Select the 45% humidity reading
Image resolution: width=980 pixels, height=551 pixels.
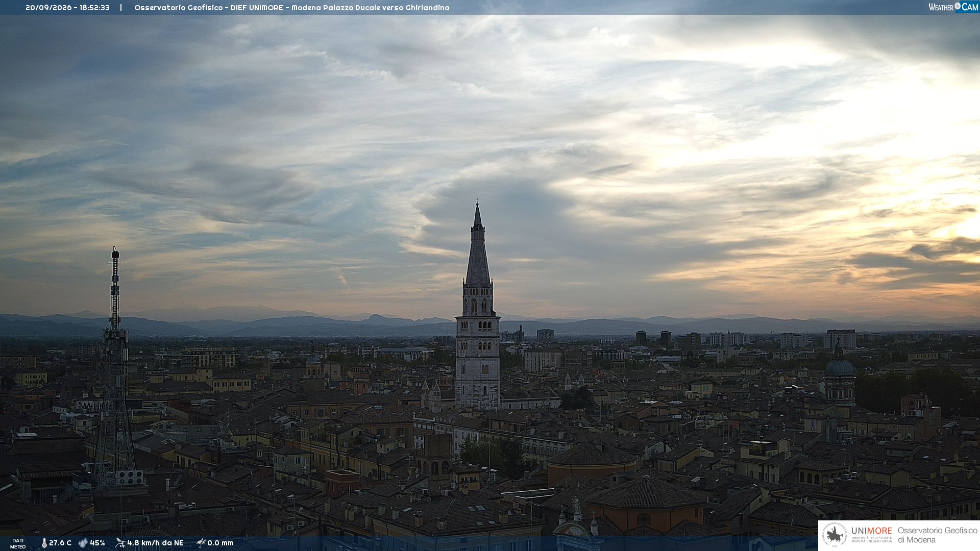[97, 543]
